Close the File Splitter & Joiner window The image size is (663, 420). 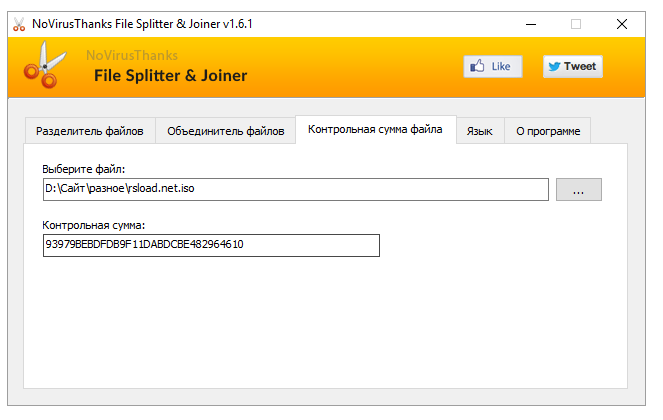coord(621,23)
